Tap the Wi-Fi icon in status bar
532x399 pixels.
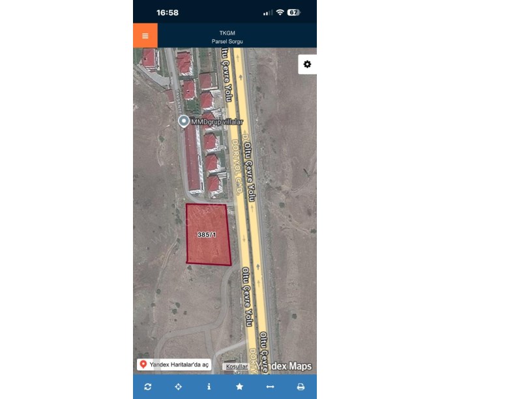click(280, 12)
